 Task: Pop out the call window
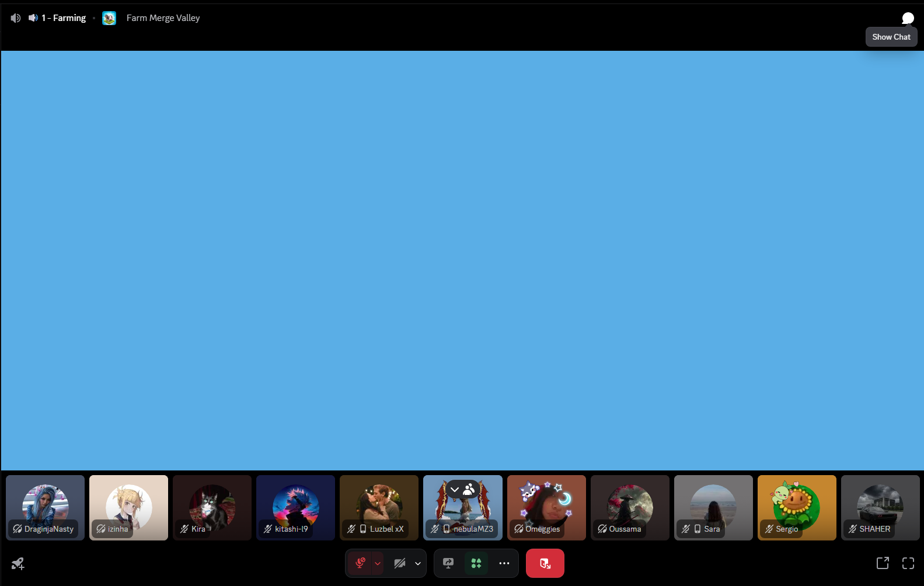coord(883,563)
